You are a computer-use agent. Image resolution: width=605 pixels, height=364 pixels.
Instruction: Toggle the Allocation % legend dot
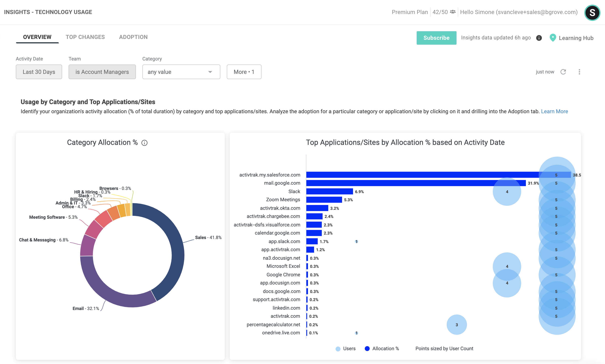pyautogui.click(x=367, y=349)
